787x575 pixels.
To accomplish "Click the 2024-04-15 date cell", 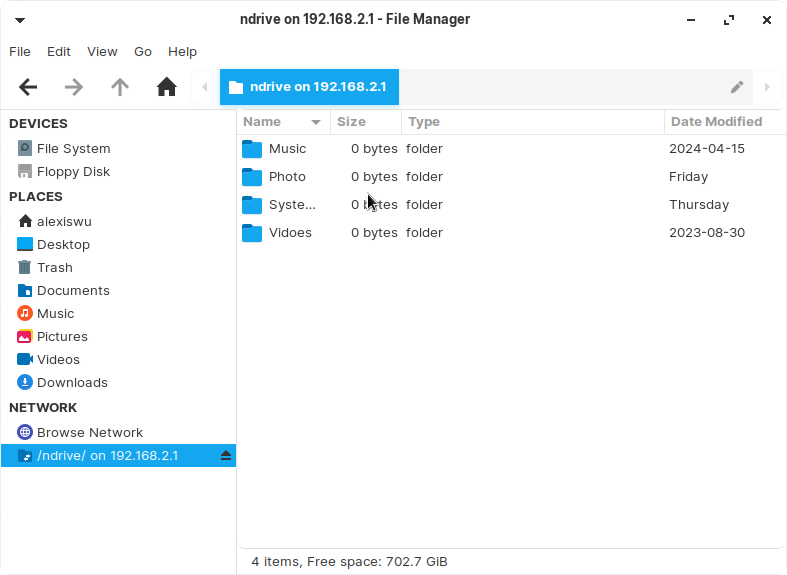I will coord(707,149).
